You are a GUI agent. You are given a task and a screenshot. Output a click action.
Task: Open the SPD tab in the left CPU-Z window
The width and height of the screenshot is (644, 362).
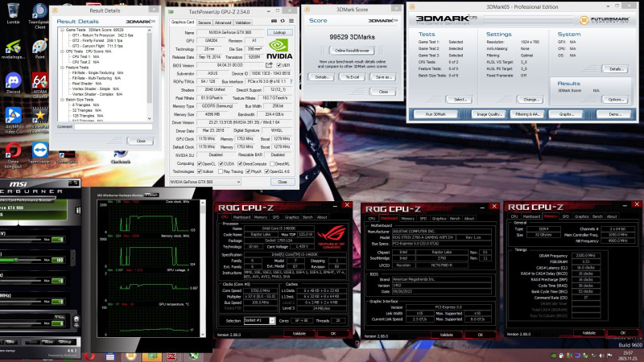click(x=276, y=217)
